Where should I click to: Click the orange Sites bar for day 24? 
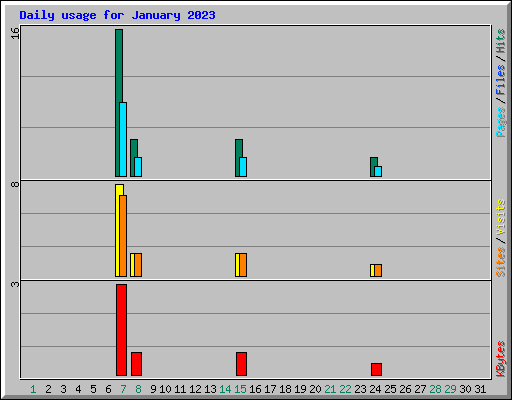[378, 270]
